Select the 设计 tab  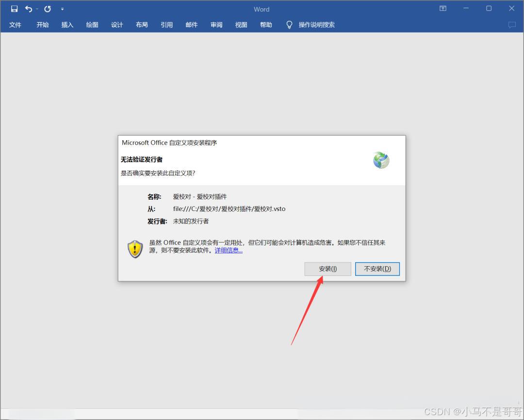(117, 25)
